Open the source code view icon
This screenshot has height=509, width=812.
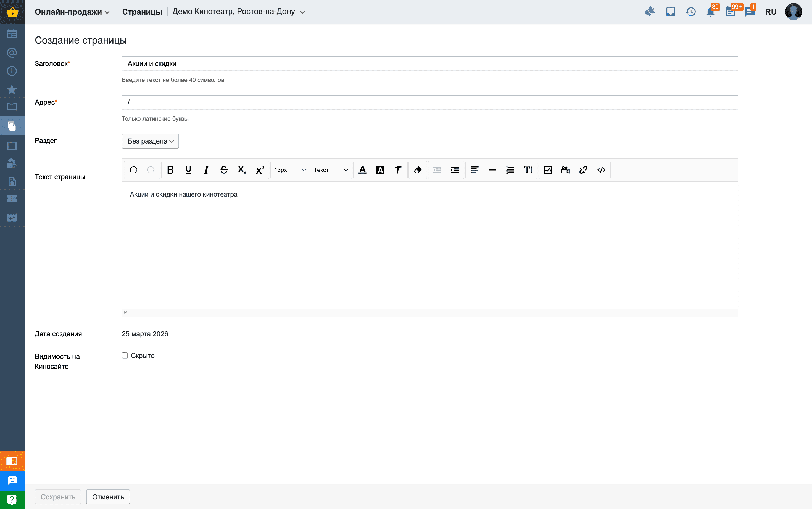pyautogui.click(x=601, y=170)
